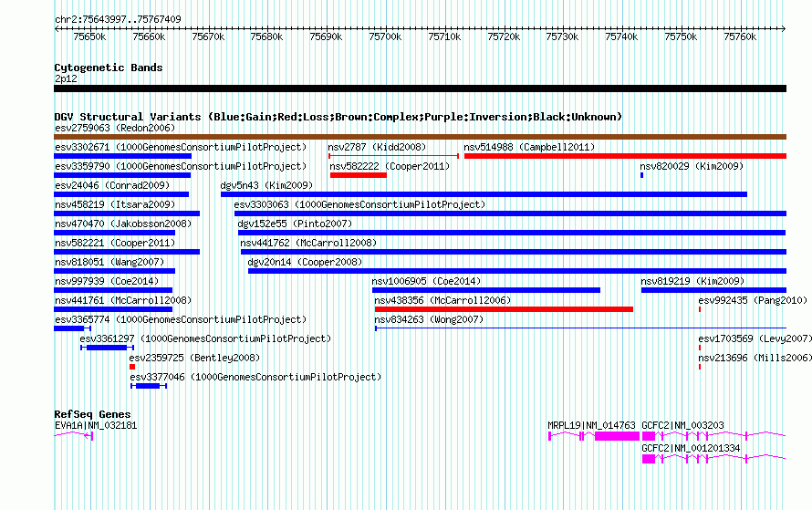Click DGV Structural Variants track title
Screen dimensions: 812x510
(338, 117)
